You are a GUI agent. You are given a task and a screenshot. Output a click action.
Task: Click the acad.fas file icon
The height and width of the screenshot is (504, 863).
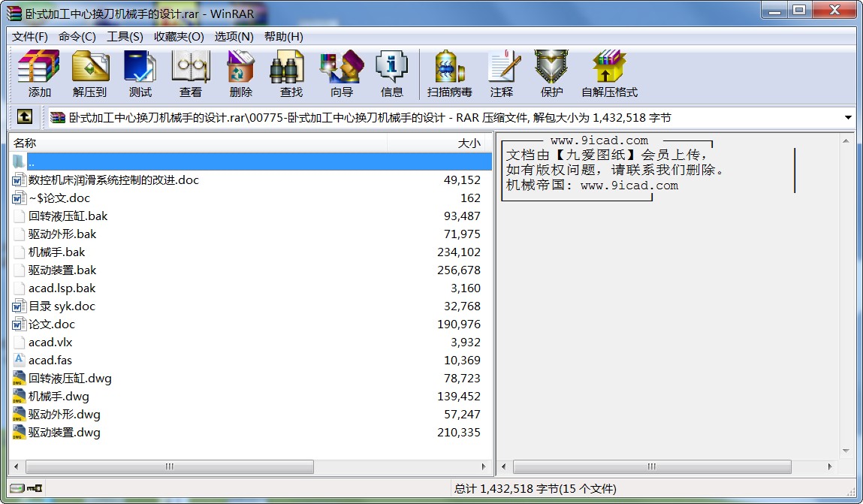(19, 361)
